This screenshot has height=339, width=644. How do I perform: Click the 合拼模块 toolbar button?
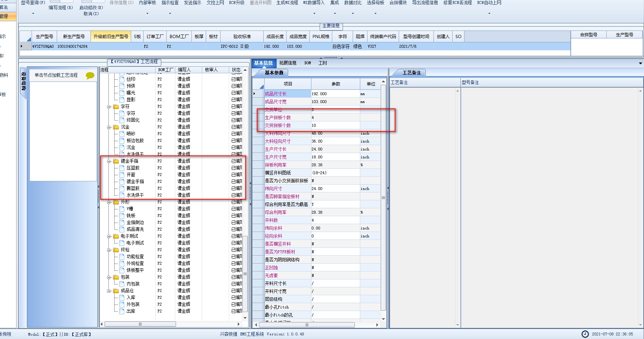[398, 3]
